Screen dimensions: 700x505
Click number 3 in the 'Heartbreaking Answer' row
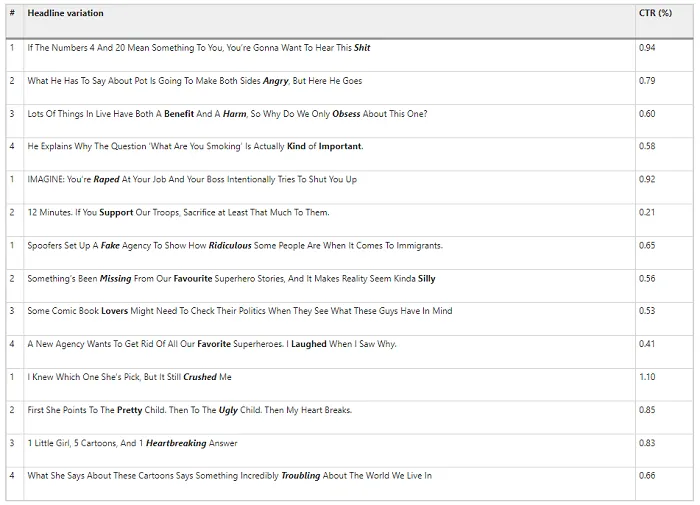(x=12, y=443)
